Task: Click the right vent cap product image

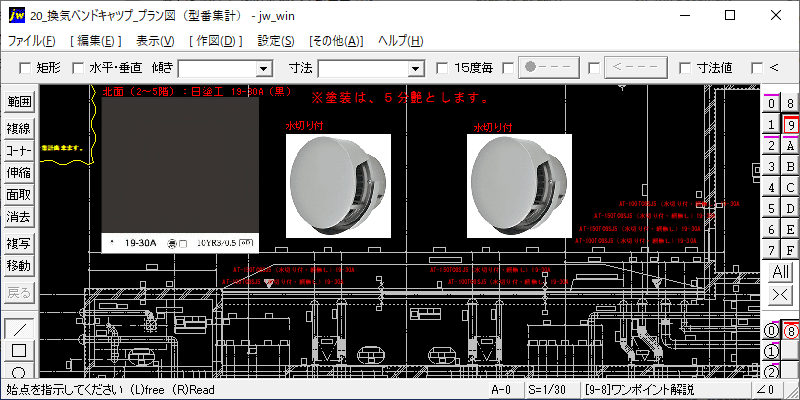Action: click(x=519, y=186)
